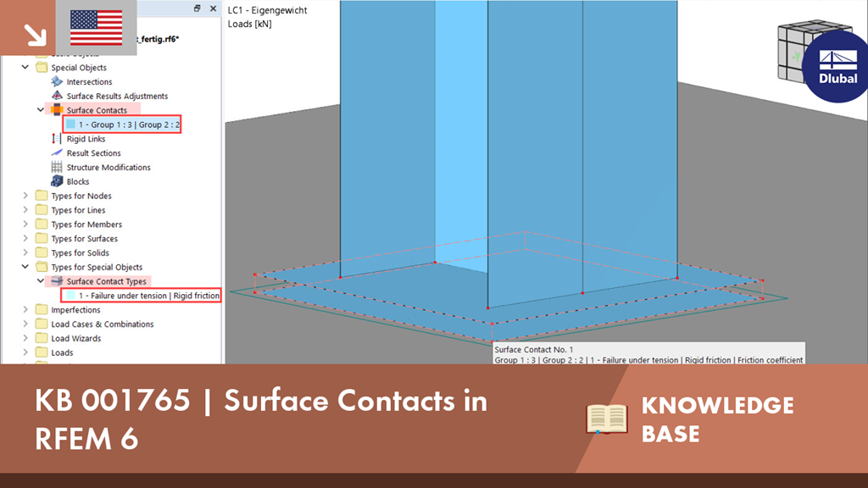The width and height of the screenshot is (868, 488).
Task: Click the Intersections icon in the tree
Action: [x=57, y=81]
